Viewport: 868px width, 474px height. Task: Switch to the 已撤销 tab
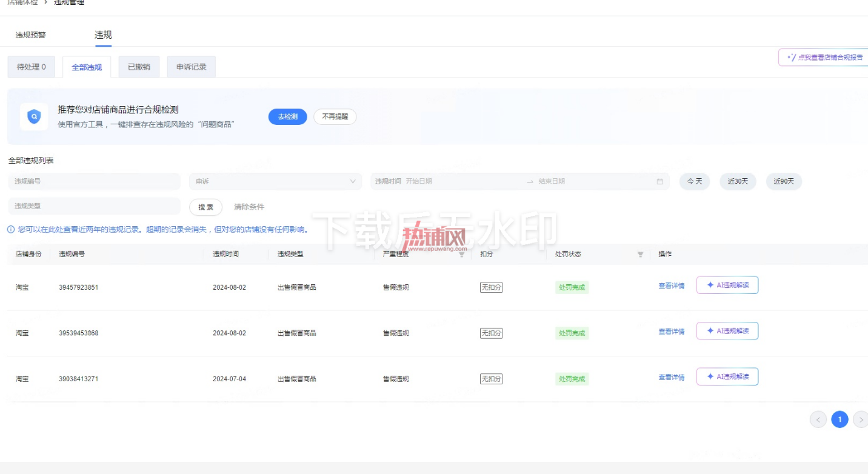point(139,67)
